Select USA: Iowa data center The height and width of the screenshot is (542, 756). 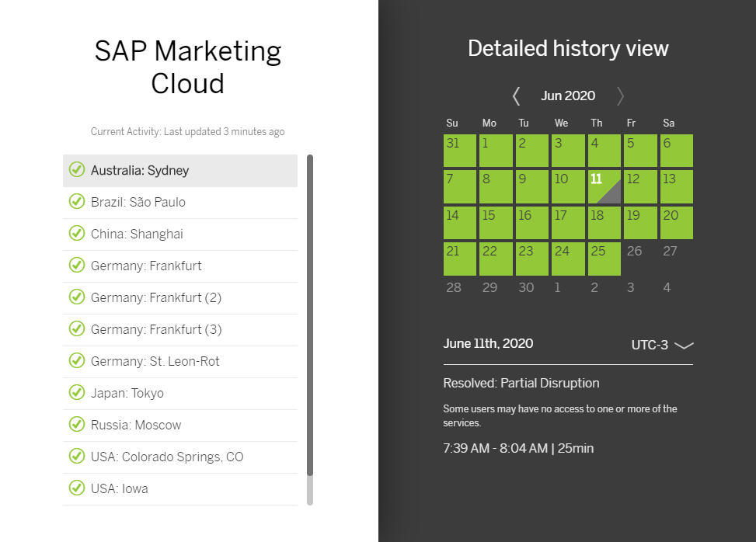180,488
